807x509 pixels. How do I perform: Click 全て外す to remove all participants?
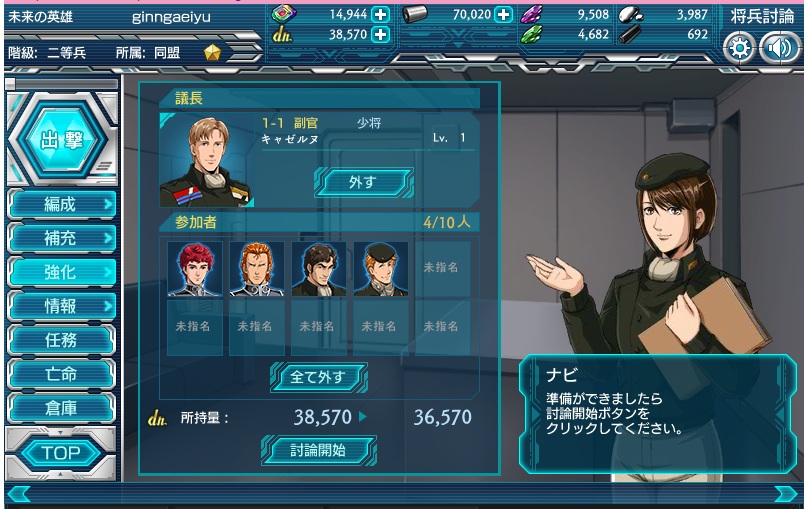(319, 377)
